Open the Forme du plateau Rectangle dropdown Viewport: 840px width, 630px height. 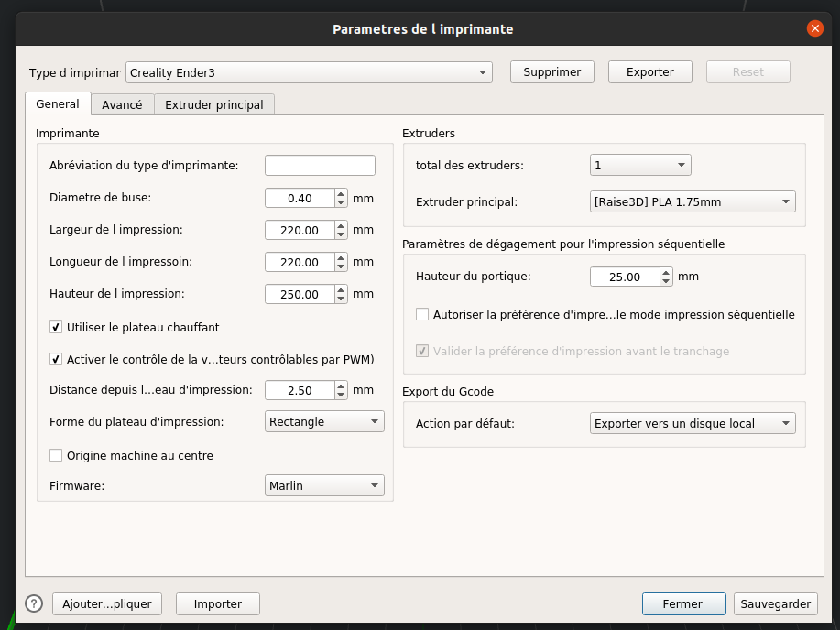pyautogui.click(x=325, y=422)
